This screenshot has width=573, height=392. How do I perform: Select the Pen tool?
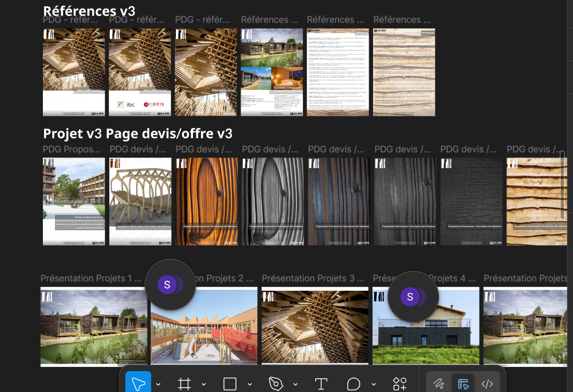(276, 383)
